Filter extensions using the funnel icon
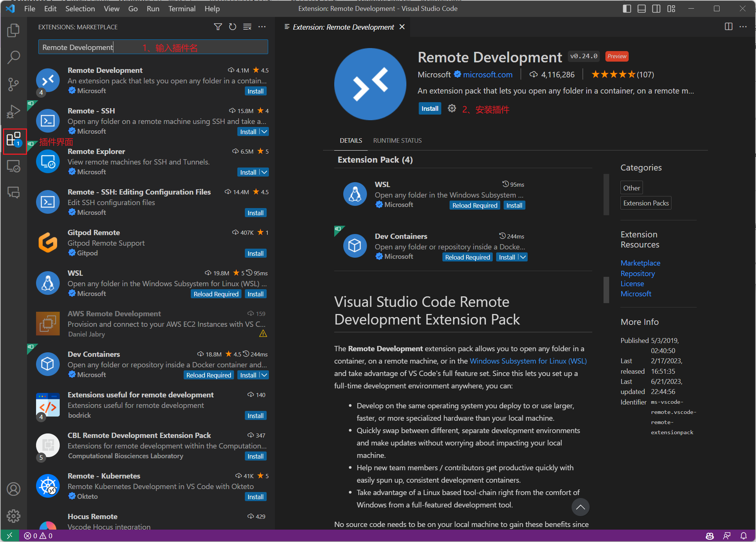Image resolution: width=756 pixels, height=542 pixels. tap(218, 27)
